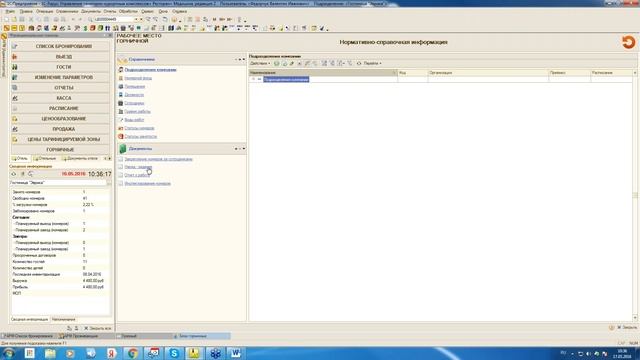Click the refresh icon in Сводная информация toolbar
Screen dimensions: 640x360
pyautogui.click(x=14, y=174)
